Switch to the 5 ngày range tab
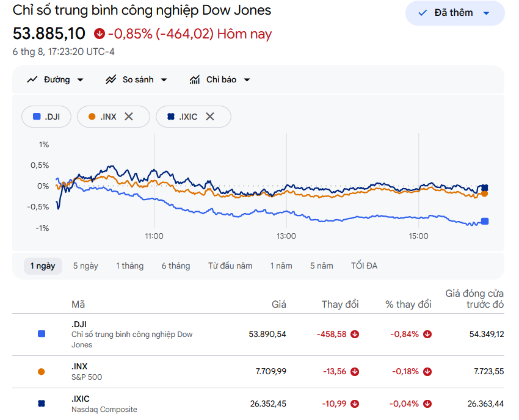519x420 pixels. 85,266
